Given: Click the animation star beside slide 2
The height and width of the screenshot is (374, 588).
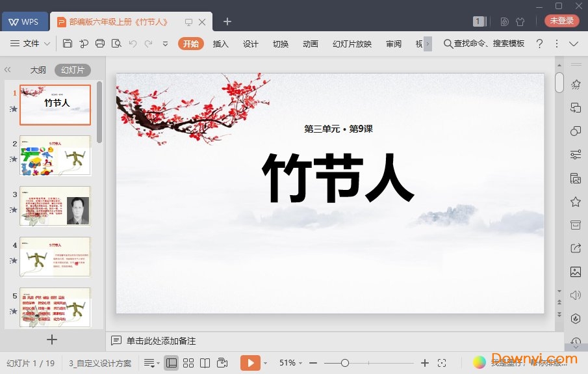Looking at the screenshot, I should pyautogui.click(x=14, y=159).
